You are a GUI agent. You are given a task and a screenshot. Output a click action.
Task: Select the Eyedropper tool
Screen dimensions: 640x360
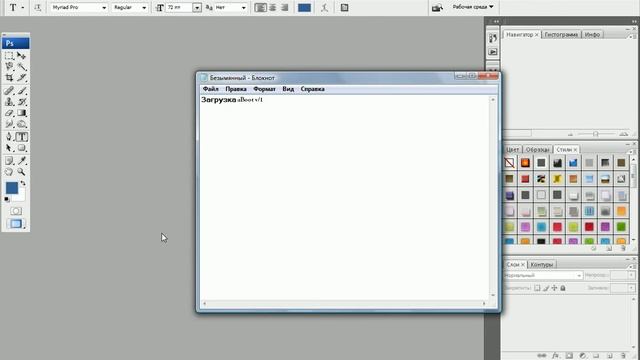click(x=22, y=161)
